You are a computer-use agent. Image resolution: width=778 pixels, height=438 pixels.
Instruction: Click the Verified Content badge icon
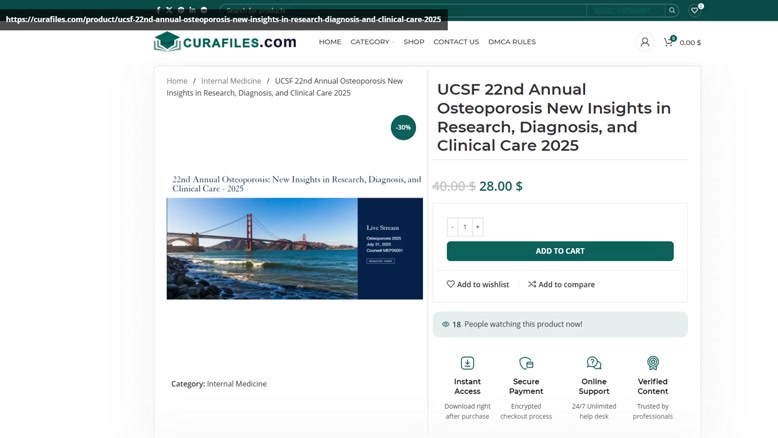pos(653,363)
